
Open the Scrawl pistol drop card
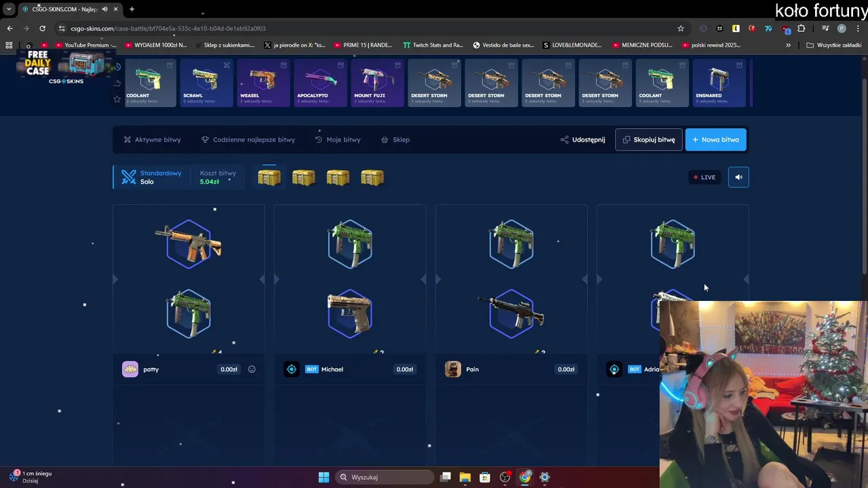206,83
